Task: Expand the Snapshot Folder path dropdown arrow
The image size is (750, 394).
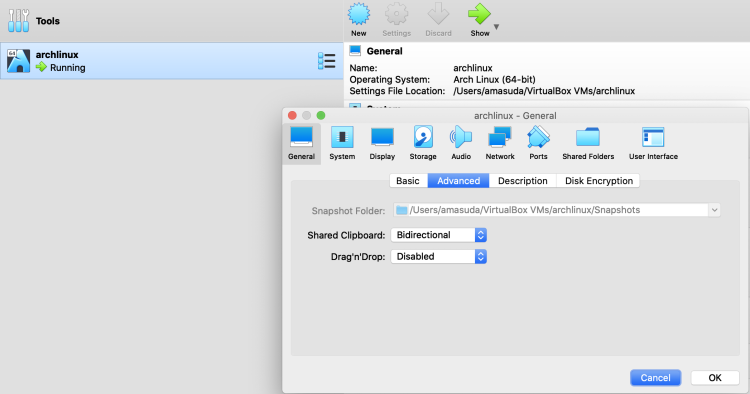Action: 714,210
